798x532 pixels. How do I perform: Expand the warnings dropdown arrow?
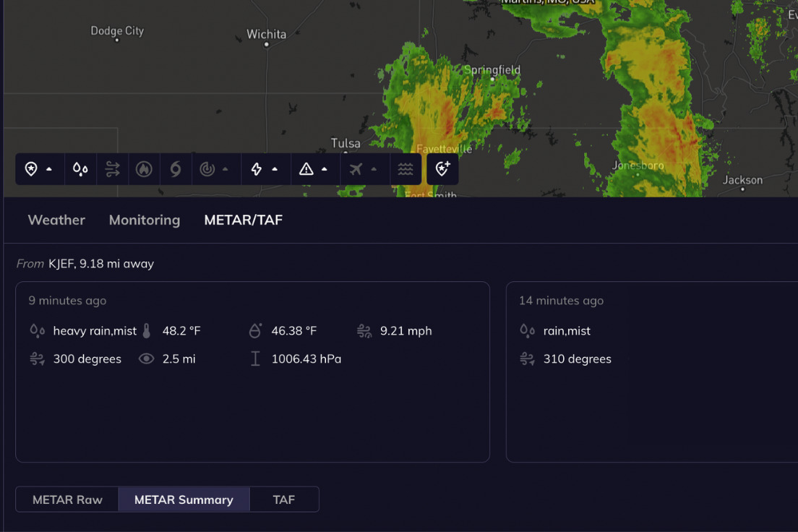coord(324,168)
